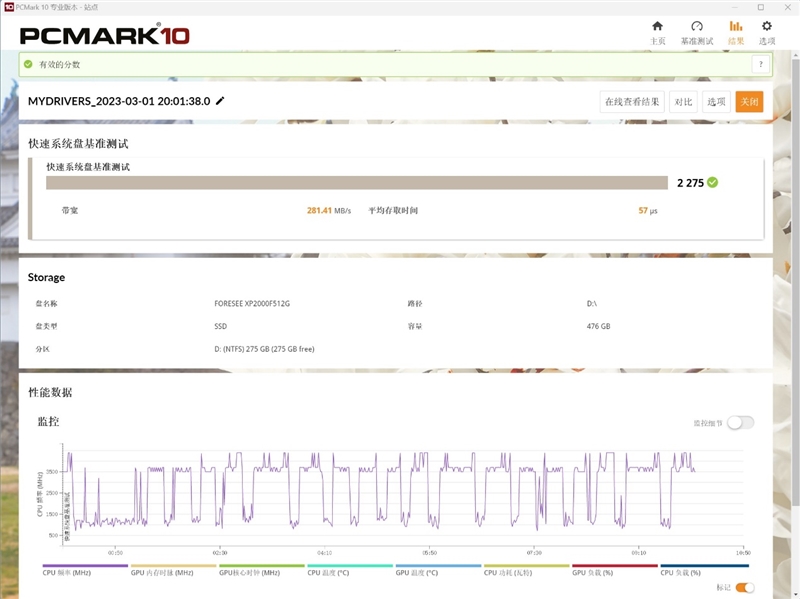
Task: Toggle GPU memory clock (MHz) legend
Action: 173,569
